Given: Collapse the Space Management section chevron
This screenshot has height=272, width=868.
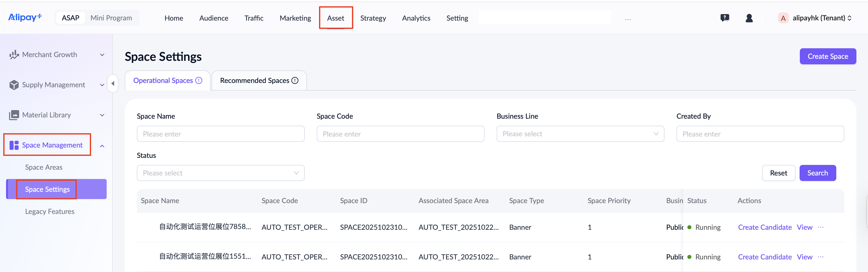Looking at the screenshot, I should click(x=102, y=146).
